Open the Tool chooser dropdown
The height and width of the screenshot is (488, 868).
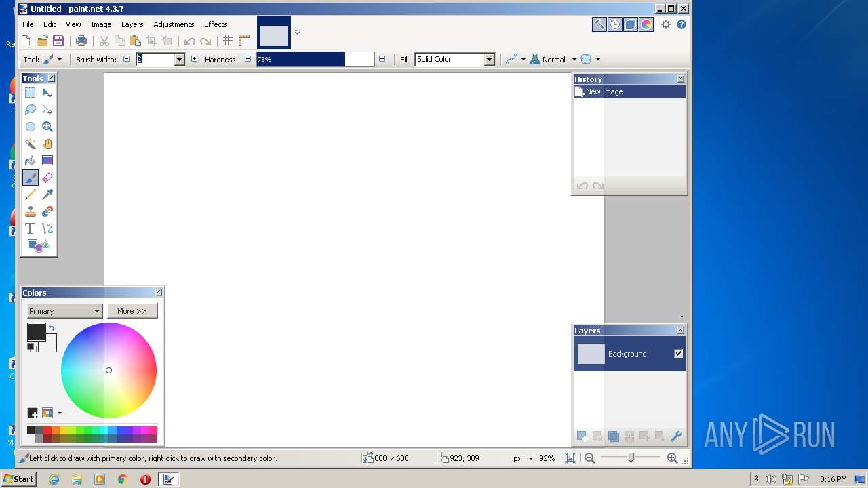tap(52, 60)
